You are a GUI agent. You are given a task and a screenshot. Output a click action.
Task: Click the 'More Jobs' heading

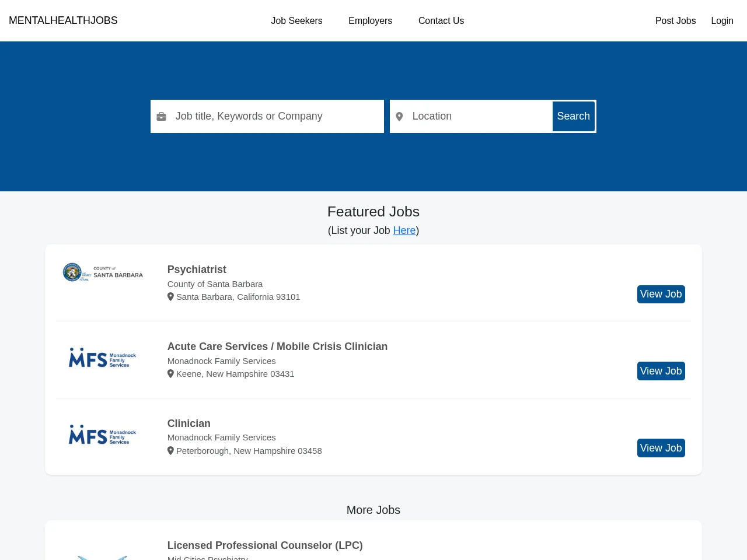click(373, 510)
